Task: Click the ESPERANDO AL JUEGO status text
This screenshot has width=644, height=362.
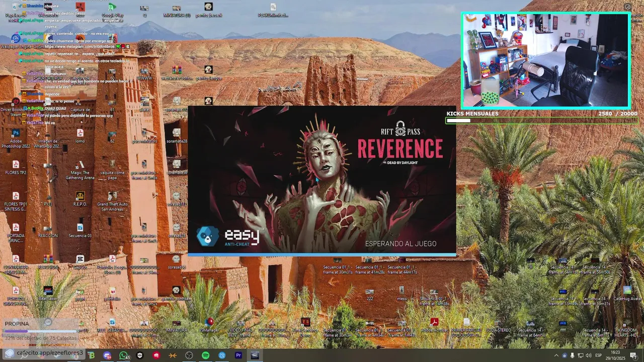Action: pyautogui.click(x=400, y=244)
